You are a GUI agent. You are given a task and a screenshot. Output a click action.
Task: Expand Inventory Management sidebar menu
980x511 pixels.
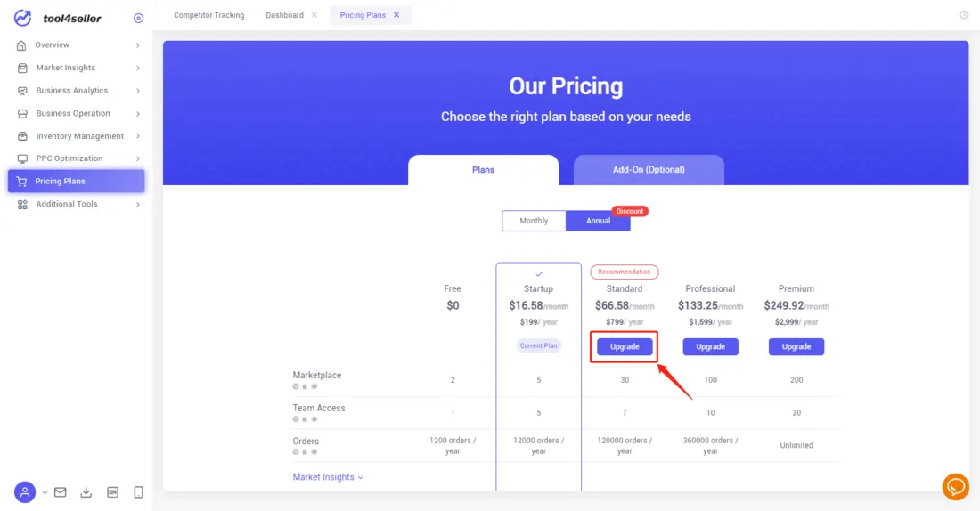tap(78, 136)
